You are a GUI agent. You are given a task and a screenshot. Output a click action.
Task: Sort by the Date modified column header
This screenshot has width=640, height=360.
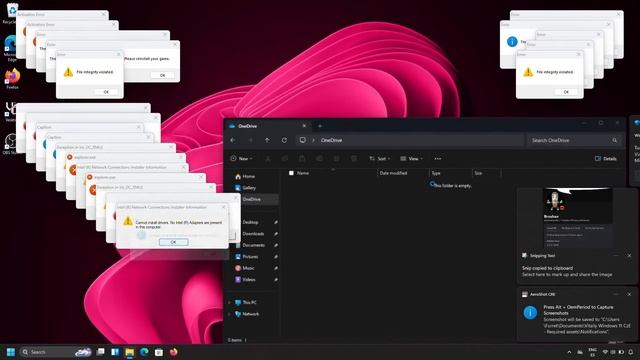[x=393, y=173]
